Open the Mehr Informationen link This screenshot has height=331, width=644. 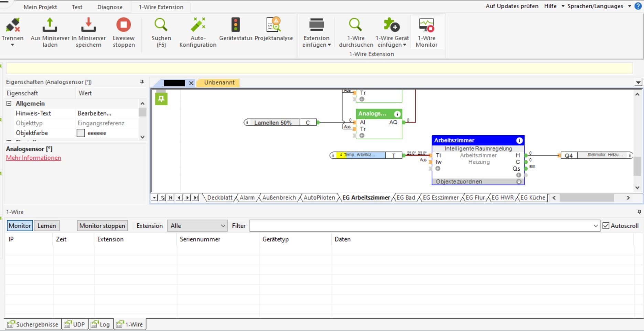point(34,158)
